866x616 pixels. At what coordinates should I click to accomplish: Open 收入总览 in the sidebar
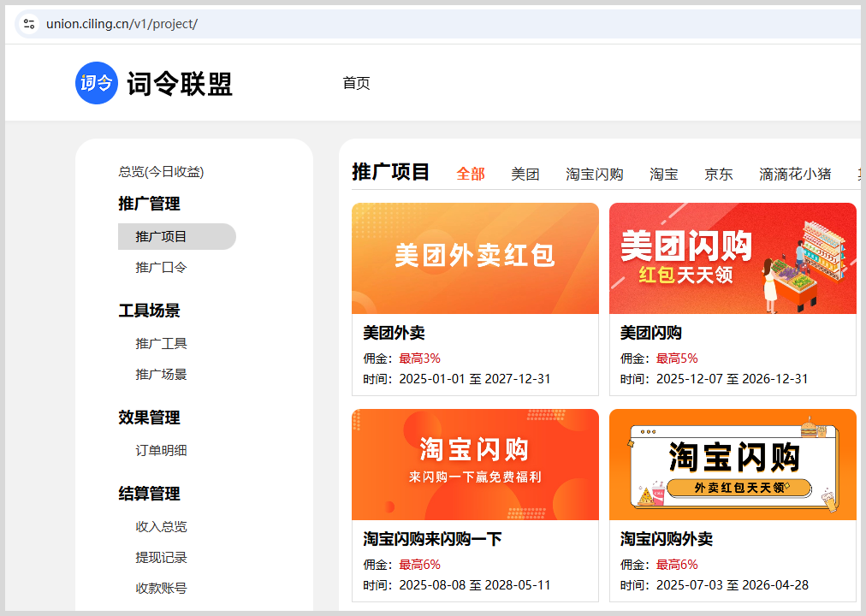click(x=161, y=527)
